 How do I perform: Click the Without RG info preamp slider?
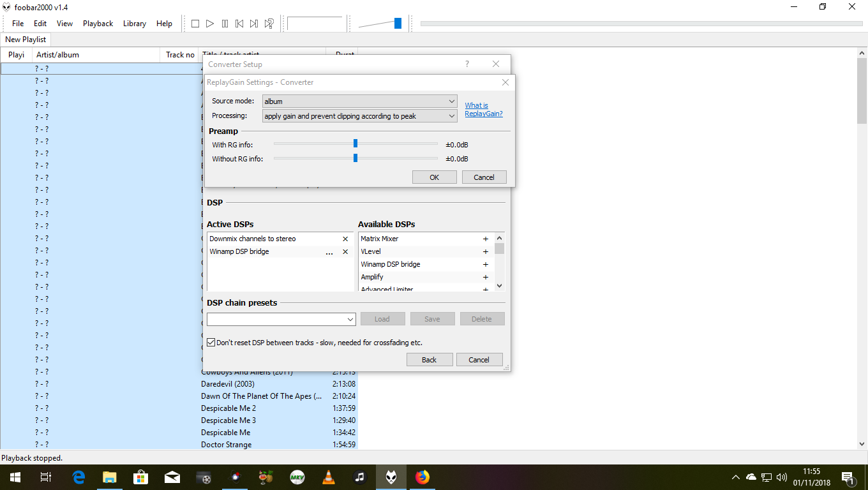(355, 158)
